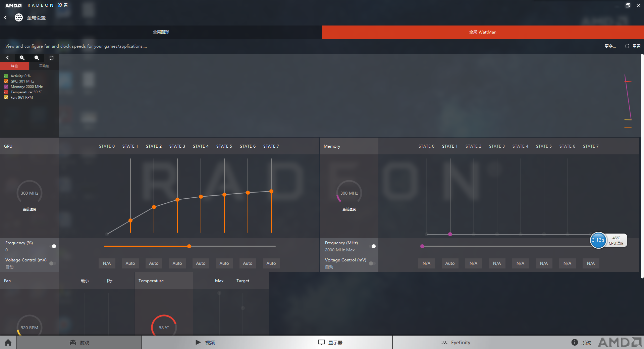Image resolution: width=644 pixels, height=349 pixels.
Task: Click the GPU frequency percent slider handle
Action: 189,246
